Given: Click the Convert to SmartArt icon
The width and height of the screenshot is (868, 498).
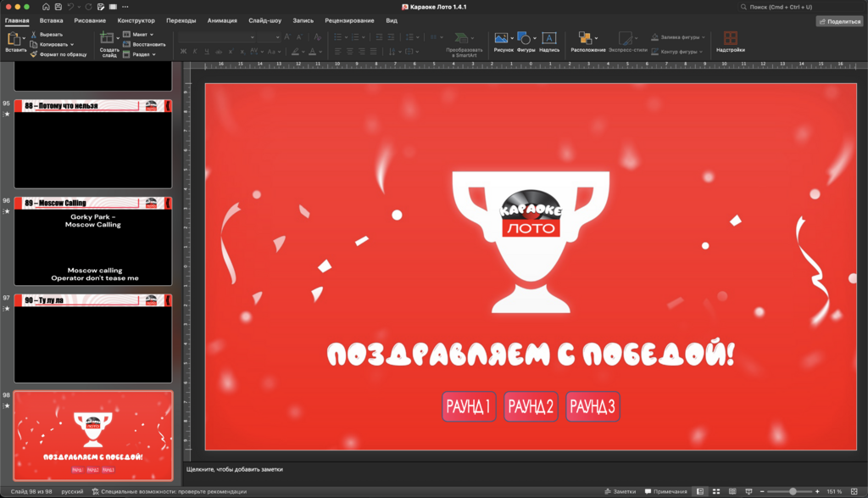Looking at the screenshot, I should (460, 37).
